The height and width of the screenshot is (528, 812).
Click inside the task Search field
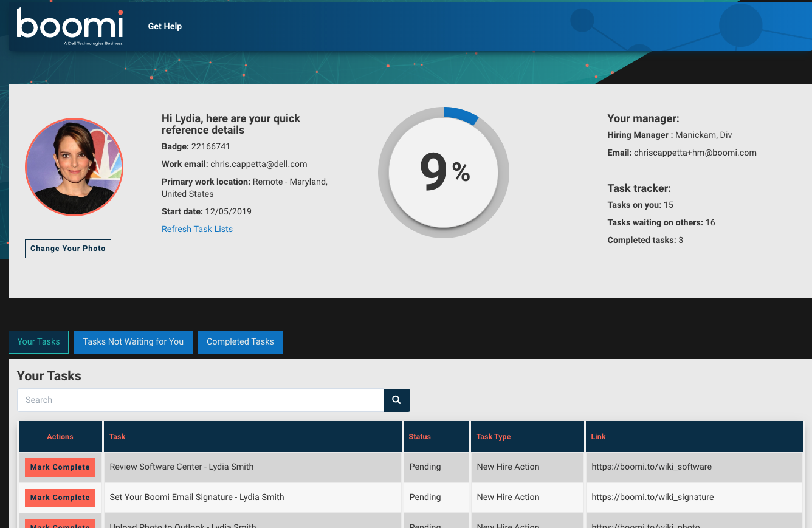click(201, 400)
